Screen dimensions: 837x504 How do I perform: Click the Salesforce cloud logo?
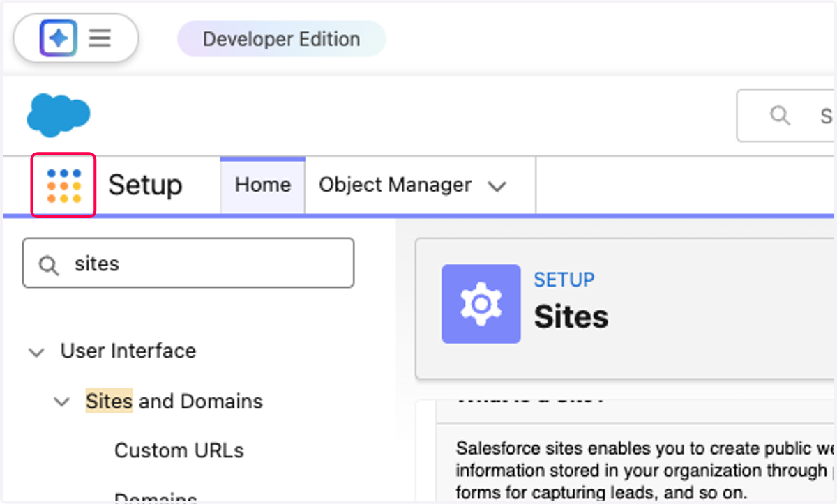click(59, 116)
